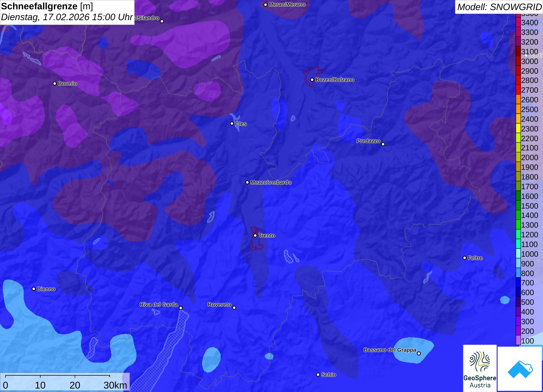The height and width of the screenshot is (392, 543).
Task: Click the 2000 legend value
Action: 530,157
